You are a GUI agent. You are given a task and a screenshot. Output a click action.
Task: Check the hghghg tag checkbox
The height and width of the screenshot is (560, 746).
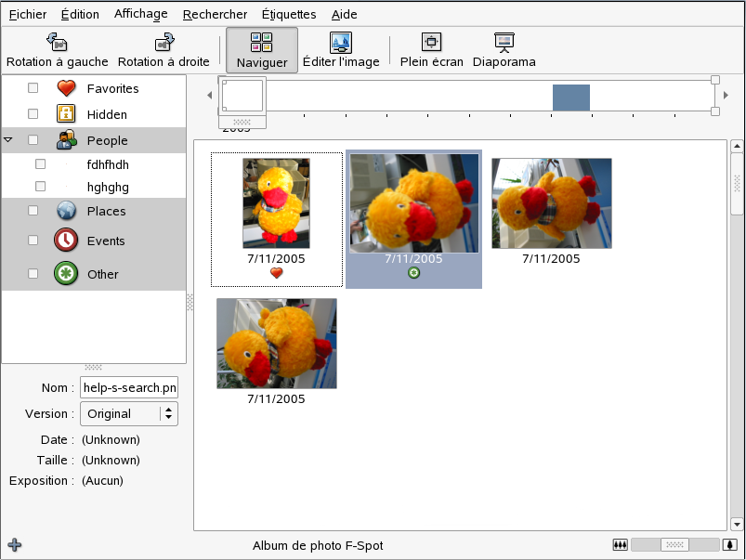tap(41, 186)
